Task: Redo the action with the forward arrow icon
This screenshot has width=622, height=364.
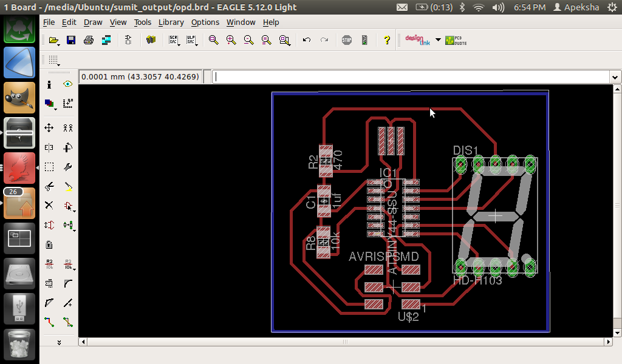Action: click(x=324, y=40)
